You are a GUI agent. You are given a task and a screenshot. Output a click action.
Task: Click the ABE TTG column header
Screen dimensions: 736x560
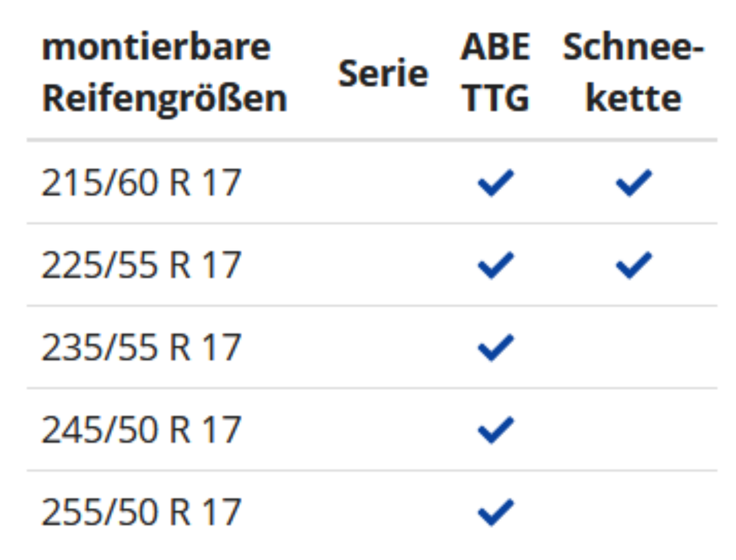(495, 74)
